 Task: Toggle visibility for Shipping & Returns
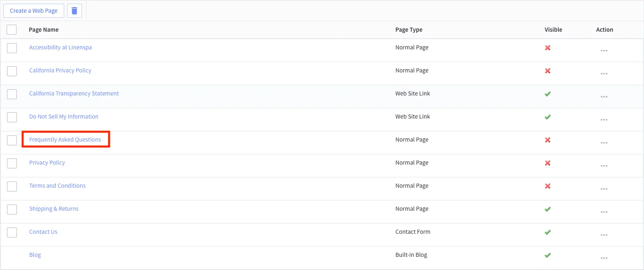(x=548, y=209)
